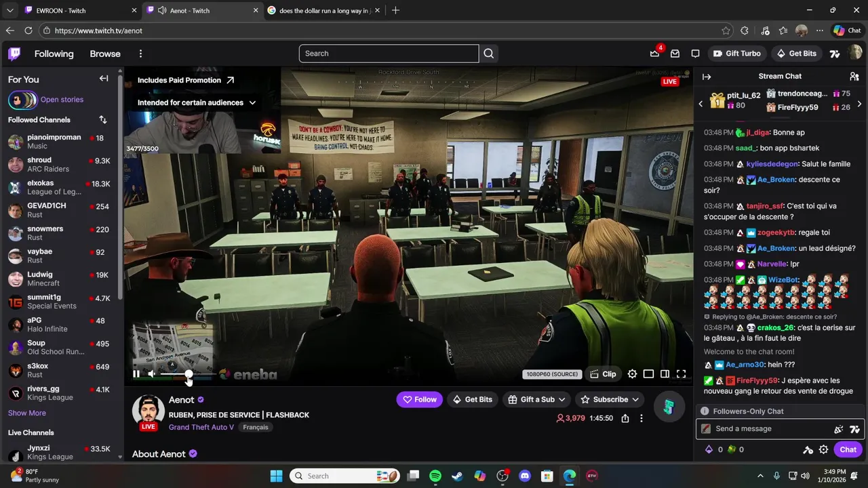Open a new browser tab
The width and height of the screenshot is (868, 488).
tap(395, 10)
